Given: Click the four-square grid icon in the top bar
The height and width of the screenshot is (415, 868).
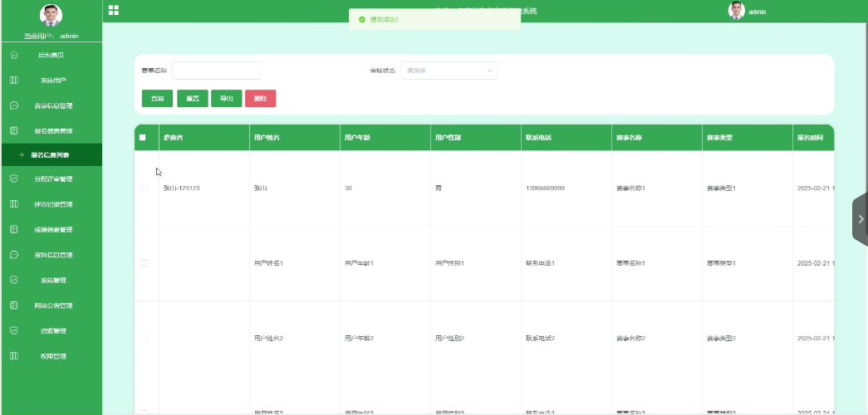Looking at the screenshot, I should [x=114, y=10].
